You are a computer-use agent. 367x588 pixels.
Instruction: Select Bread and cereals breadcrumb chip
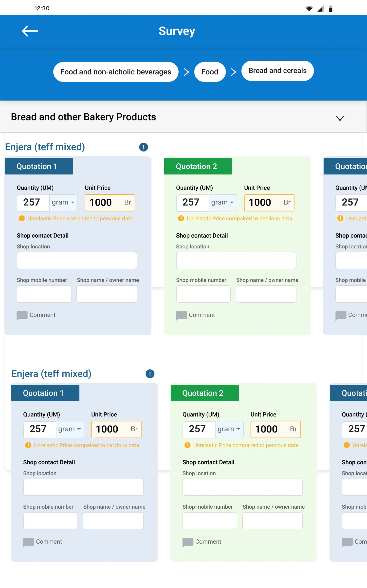point(277,71)
